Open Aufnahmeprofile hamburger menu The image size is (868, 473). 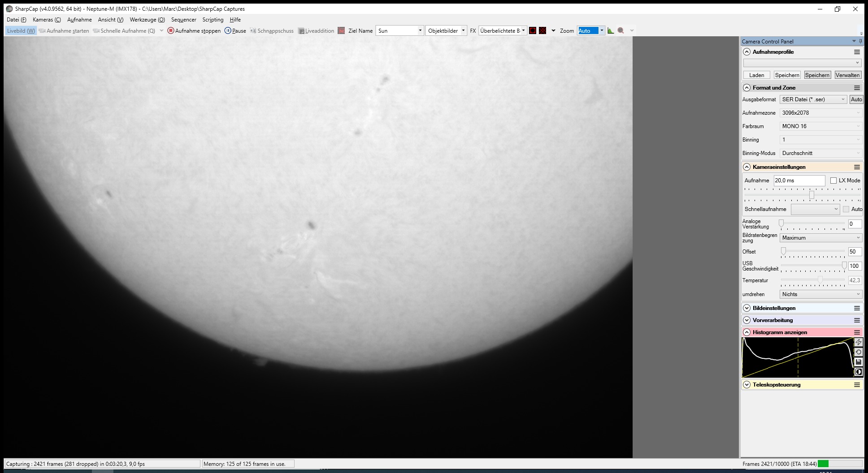tap(857, 52)
